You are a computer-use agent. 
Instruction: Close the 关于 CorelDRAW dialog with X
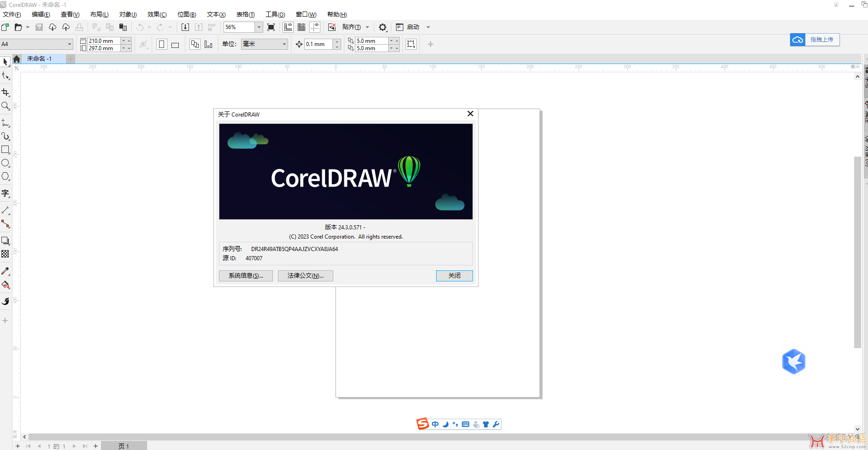(470, 114)
